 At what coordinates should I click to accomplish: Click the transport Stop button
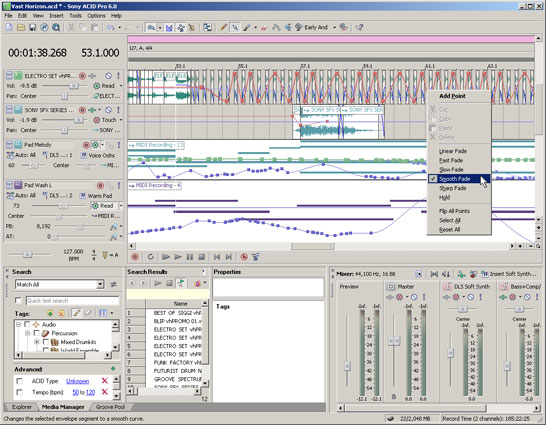pos(201,257)
